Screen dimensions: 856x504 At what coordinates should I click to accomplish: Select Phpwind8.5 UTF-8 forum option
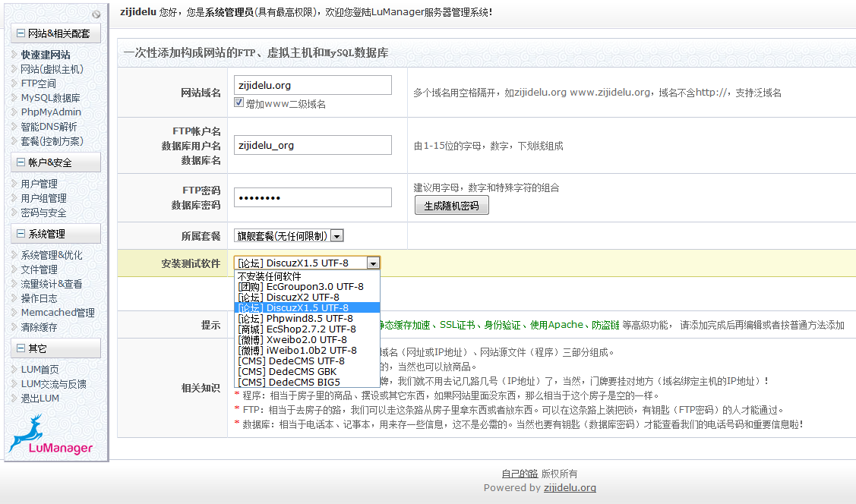[x=295, y=319]
